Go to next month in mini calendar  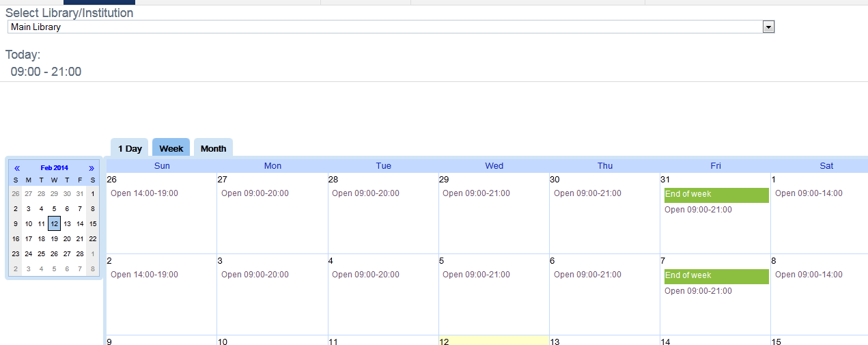click(x=92, y=168)
